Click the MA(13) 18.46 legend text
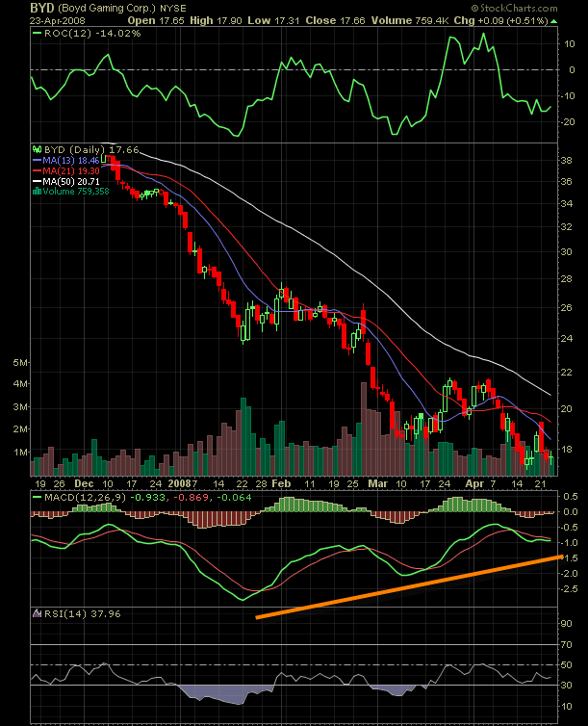Image resolution: width=588 pixels, height=726 pixels. 71,160
